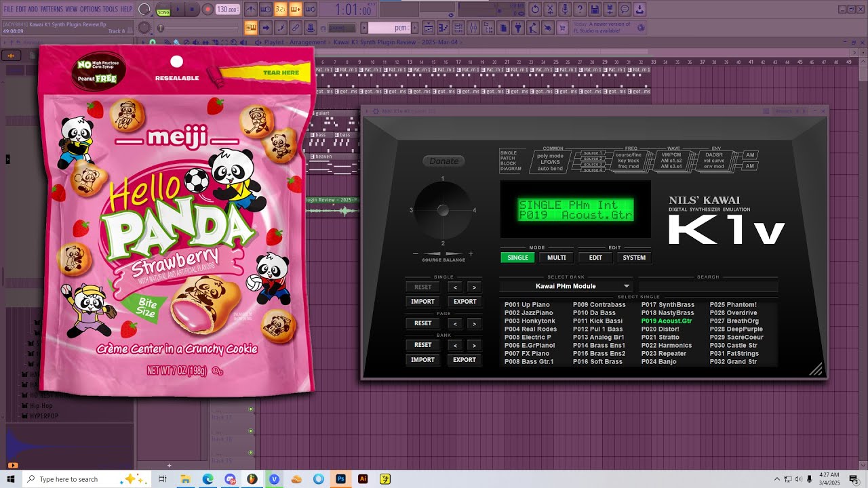868x488 pixels.
Task: Select patch P013 Analog Br1
Action: 598,338
